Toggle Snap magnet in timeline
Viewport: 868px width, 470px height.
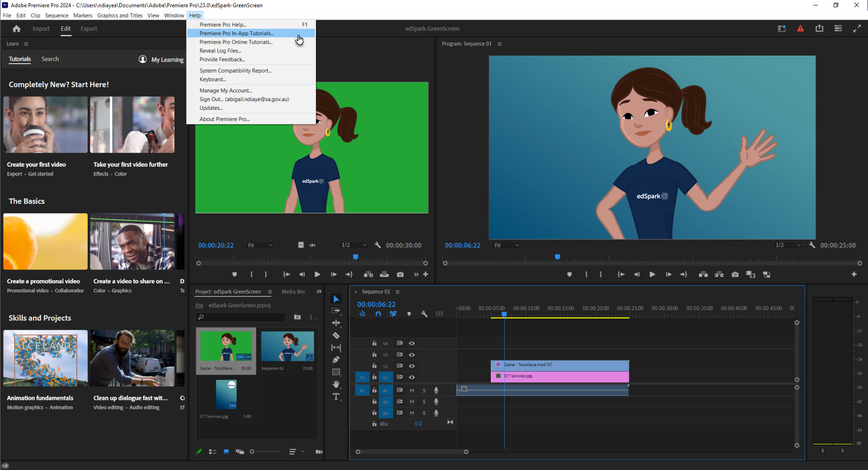click(378, 314)
